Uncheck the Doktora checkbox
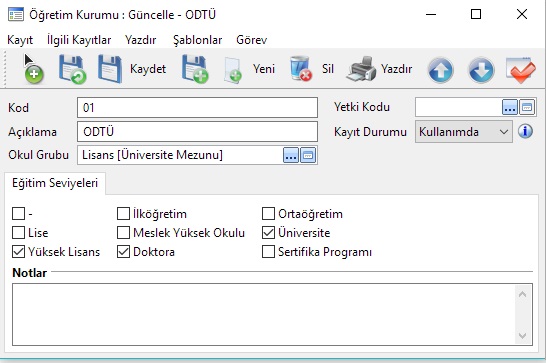This screenshot has width=546, height=363. (x=123, y=252)
